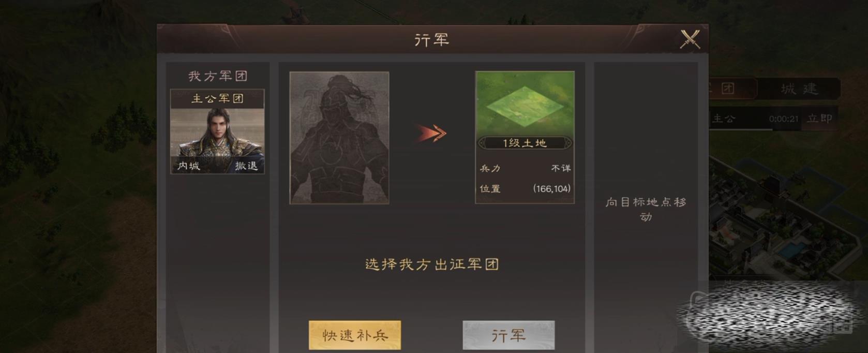Click the 0:00:21 countdown timer

pos(783,119)
